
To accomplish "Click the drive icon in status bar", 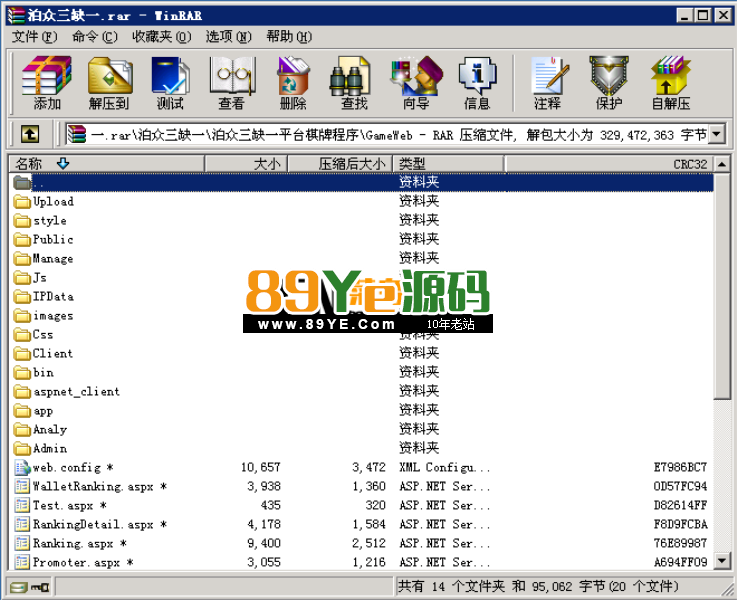I will pos(19,587).
